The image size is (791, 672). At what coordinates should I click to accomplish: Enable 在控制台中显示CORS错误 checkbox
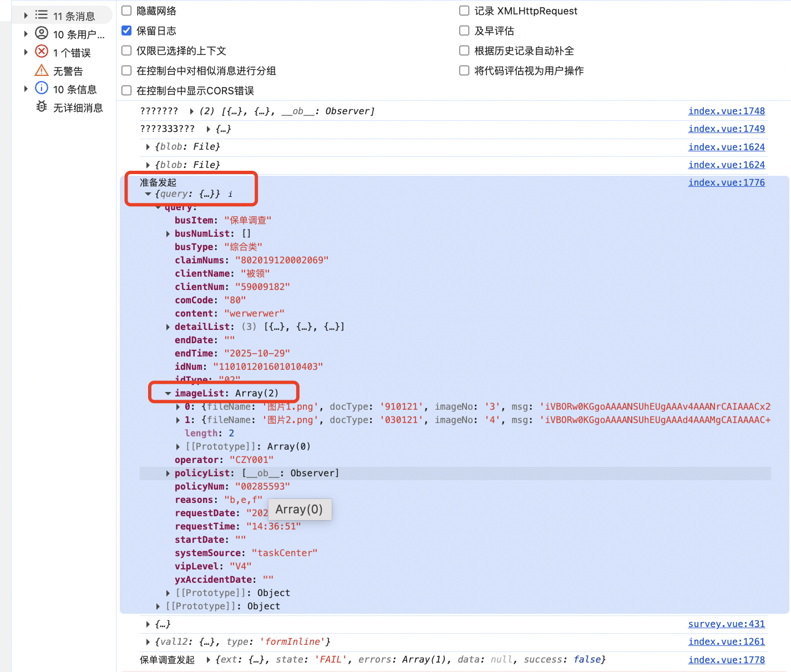(126, 90)
